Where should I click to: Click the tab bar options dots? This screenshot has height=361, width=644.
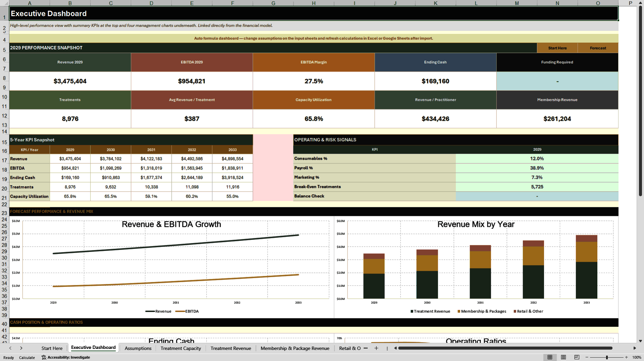(x=387, y=348)
